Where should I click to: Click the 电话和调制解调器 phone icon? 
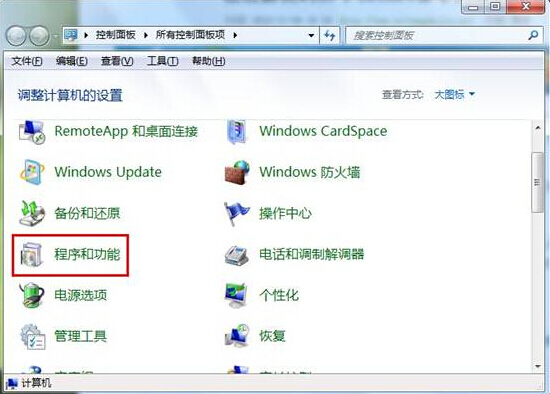[237, 255]
